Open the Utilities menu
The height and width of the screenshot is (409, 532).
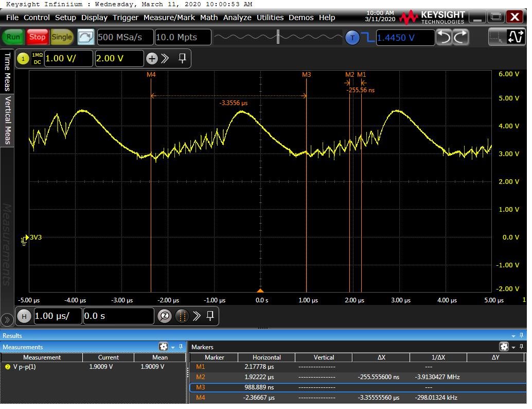coord(270,18)
